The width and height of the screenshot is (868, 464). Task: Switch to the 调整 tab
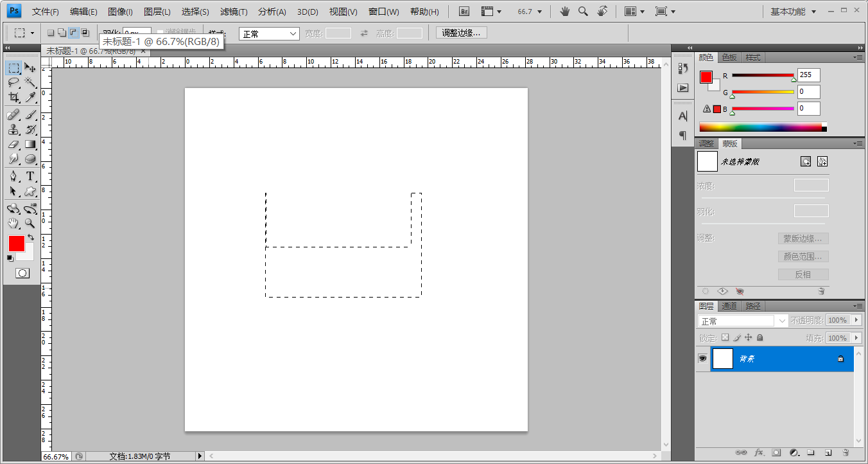coord(706,143)
